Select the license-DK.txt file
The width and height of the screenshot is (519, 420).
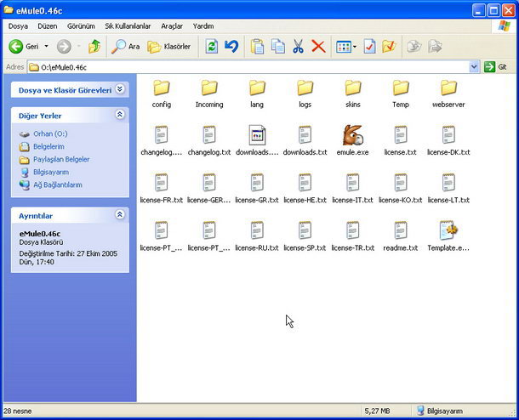(448, 140)
